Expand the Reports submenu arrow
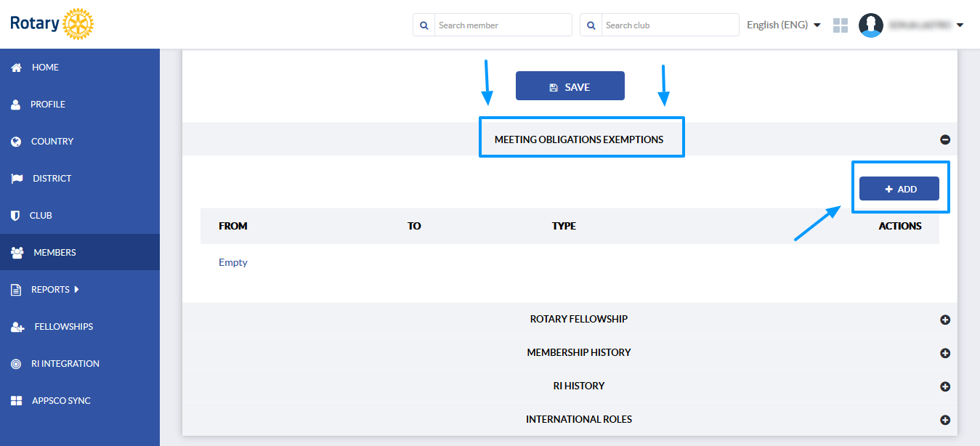Screen dimensions: 980x446 [76, 289]
